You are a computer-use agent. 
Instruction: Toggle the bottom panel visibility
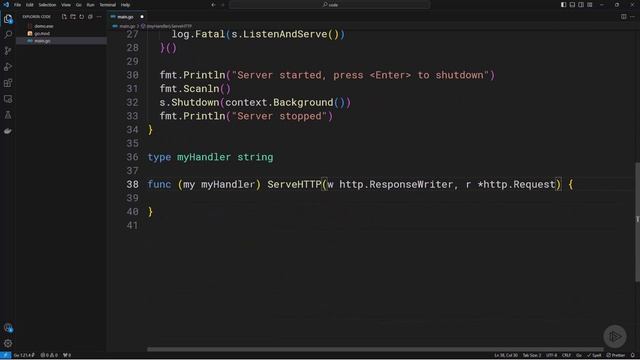(572, 4)
